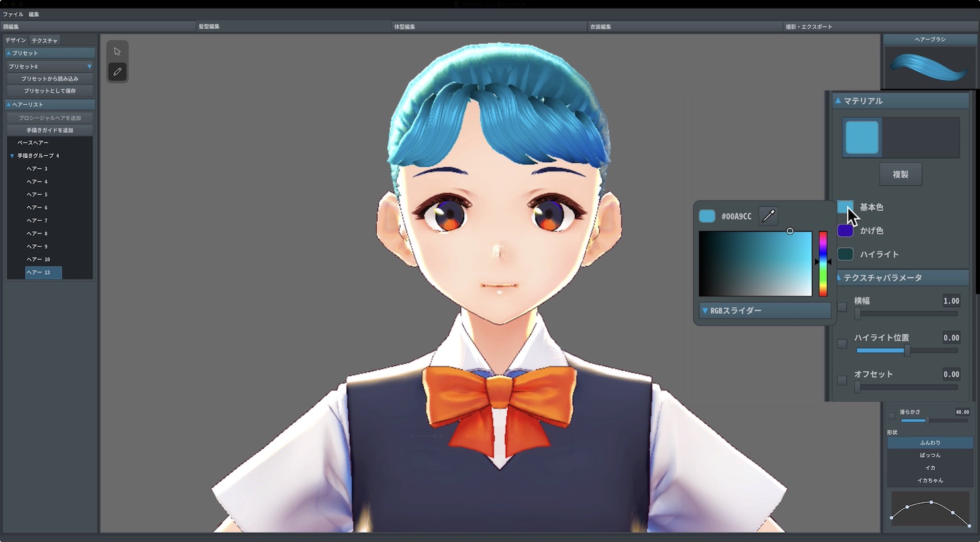Open the ファイル menu

[x=13, y=14]
